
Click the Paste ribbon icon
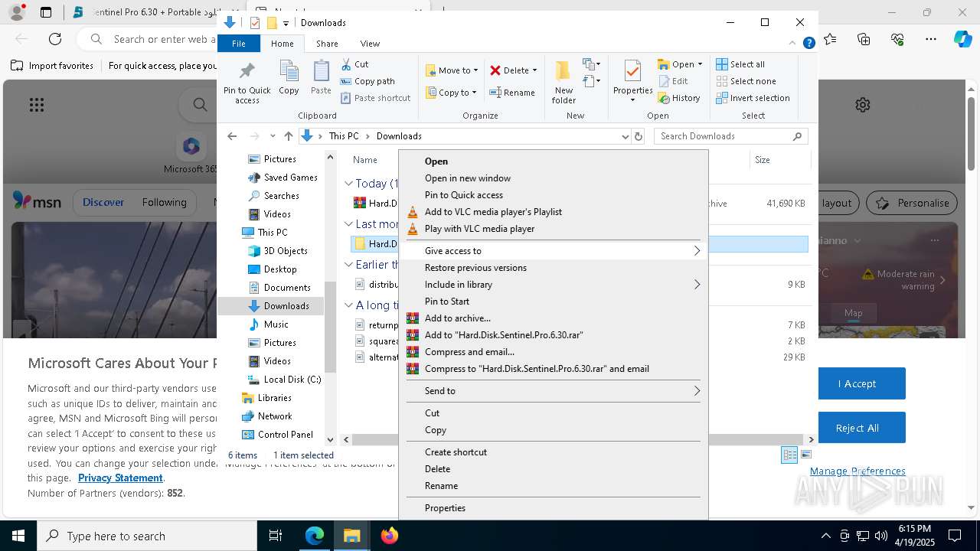pyautogui.click(x=321, y=78)
